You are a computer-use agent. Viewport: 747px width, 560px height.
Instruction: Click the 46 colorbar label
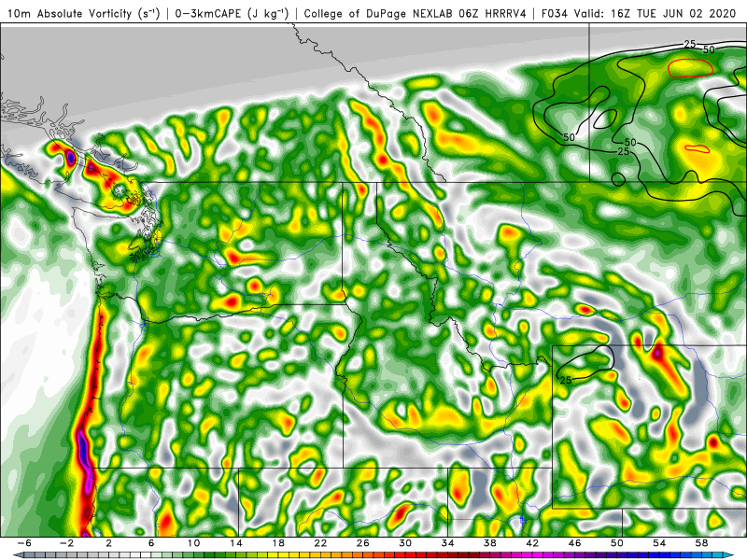click(x=575, y=543)
